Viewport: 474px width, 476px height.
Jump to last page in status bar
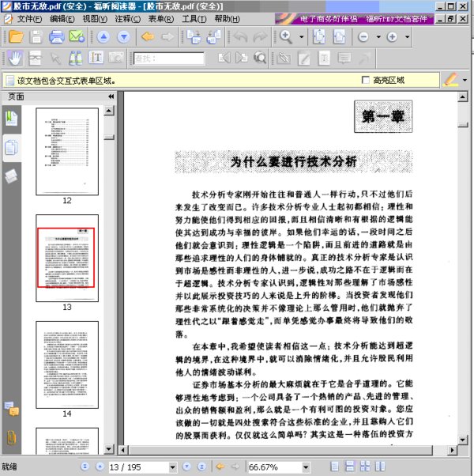(201, 467)
